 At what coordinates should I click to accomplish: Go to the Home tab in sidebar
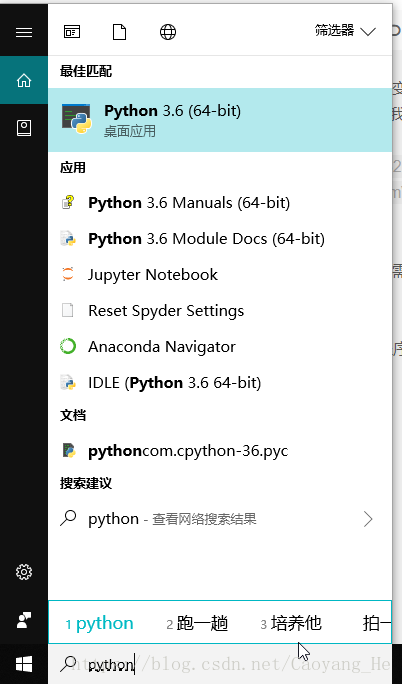click(x=24, y=80)
